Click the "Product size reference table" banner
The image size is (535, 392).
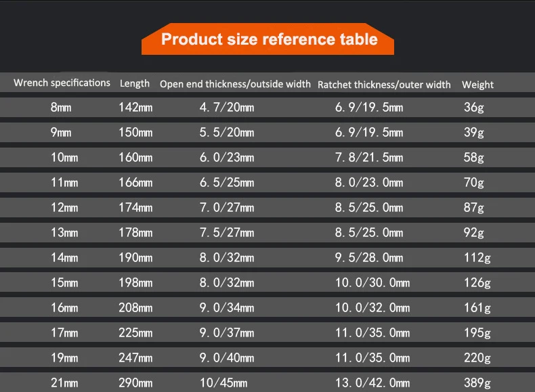268,39
